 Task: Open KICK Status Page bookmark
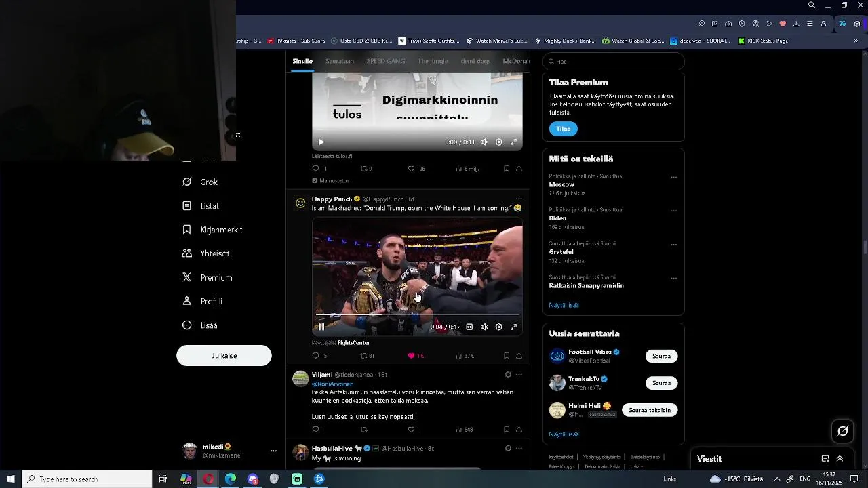pyautogui.click(x=763, y=41)
